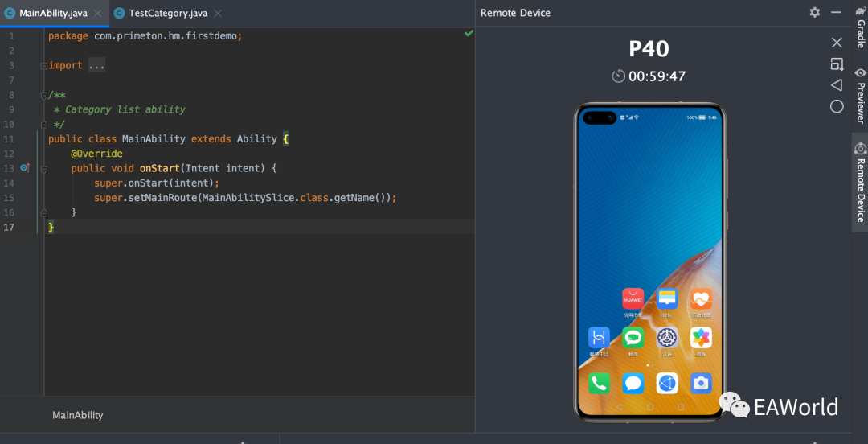Open the phone's Settings gear app
The image size is (868, 444).
(667, 338)
